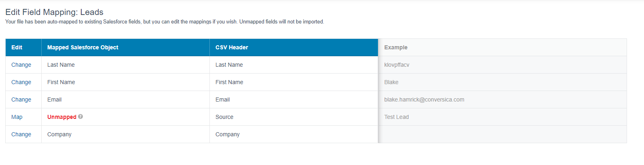Click the help icon beside Unmapped
Viewport: 644px width, 165px height.
(80, 116)
